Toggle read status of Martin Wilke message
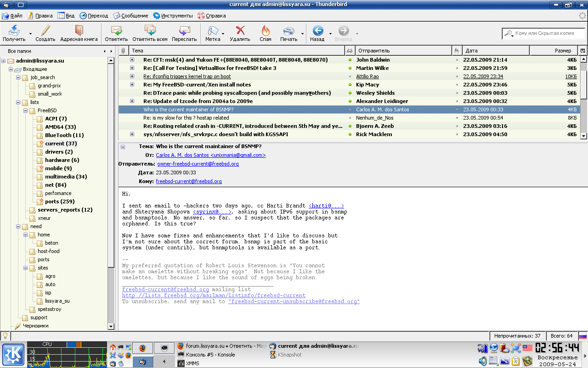 click(350, 68)
